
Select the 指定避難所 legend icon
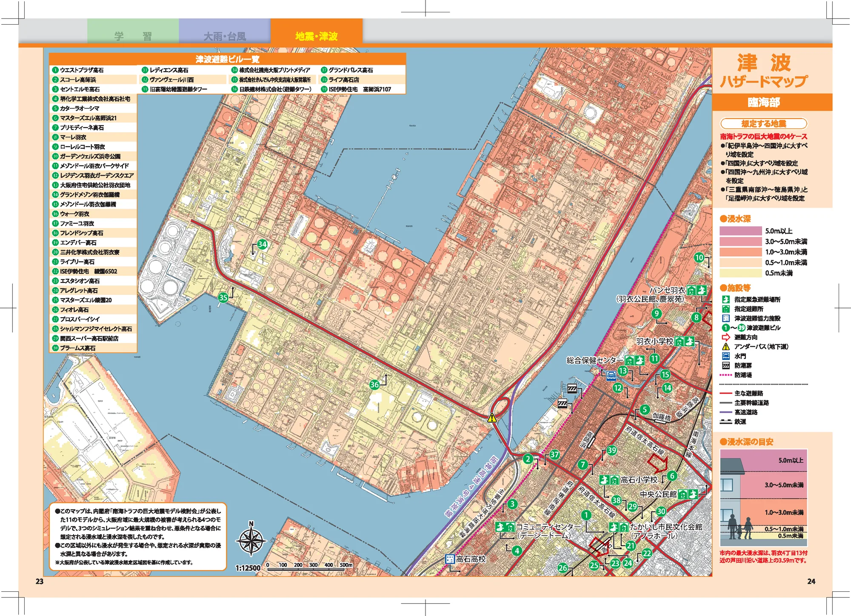tap(726, 309)
